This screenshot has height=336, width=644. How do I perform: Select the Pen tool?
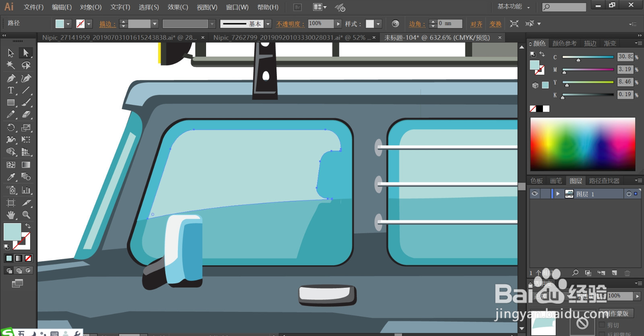coord(11,78)
